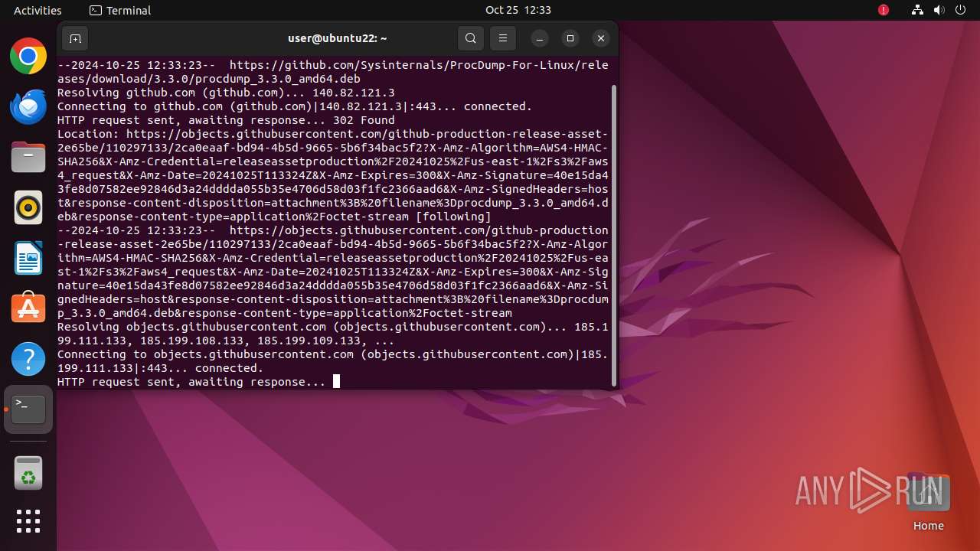Open the volume speaker icon

coord(939,10)
